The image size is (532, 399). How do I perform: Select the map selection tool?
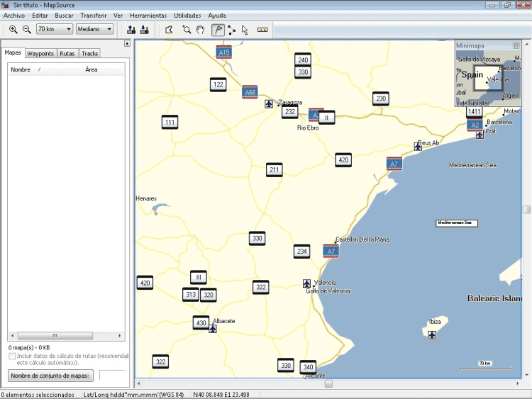[169, 30]
